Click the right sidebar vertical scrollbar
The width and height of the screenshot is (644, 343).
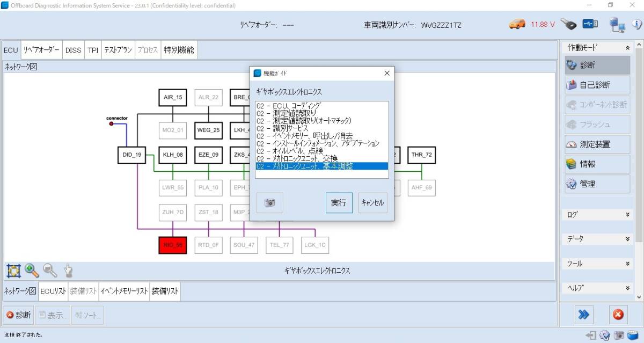pyautogui.click(x=639, y=171)
